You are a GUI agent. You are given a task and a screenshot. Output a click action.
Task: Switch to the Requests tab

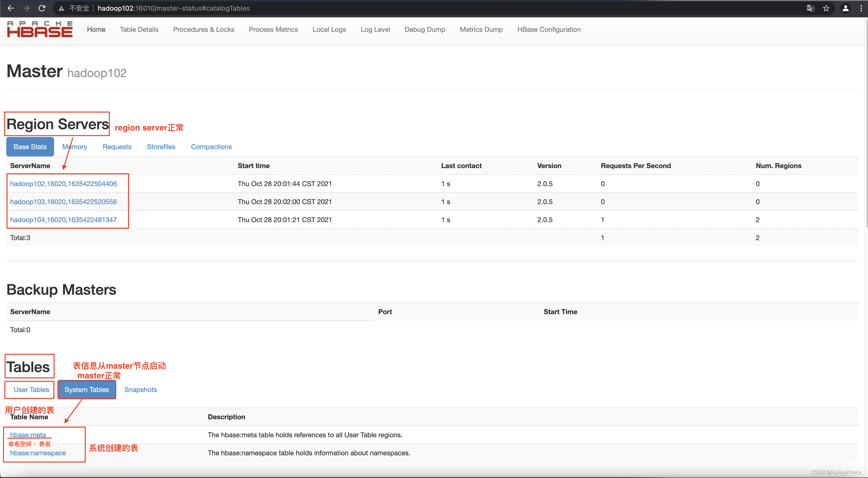[x=117, y=147]
